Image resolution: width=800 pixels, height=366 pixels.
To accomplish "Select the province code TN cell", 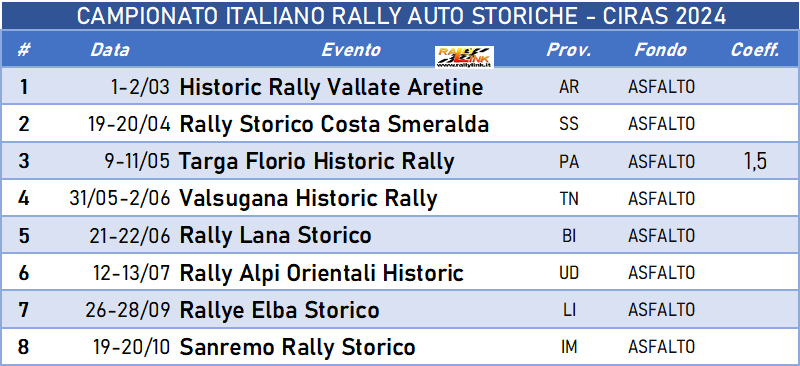I will 569,199.
